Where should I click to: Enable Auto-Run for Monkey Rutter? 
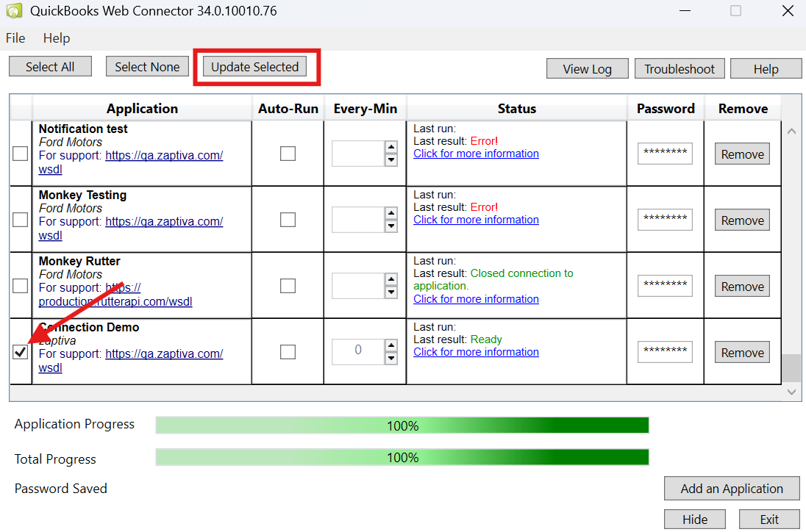pos(288,286)
